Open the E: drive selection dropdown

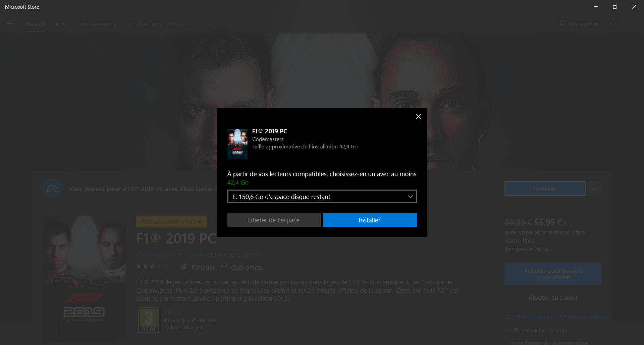pyautogui.click(x=322, y=196)
